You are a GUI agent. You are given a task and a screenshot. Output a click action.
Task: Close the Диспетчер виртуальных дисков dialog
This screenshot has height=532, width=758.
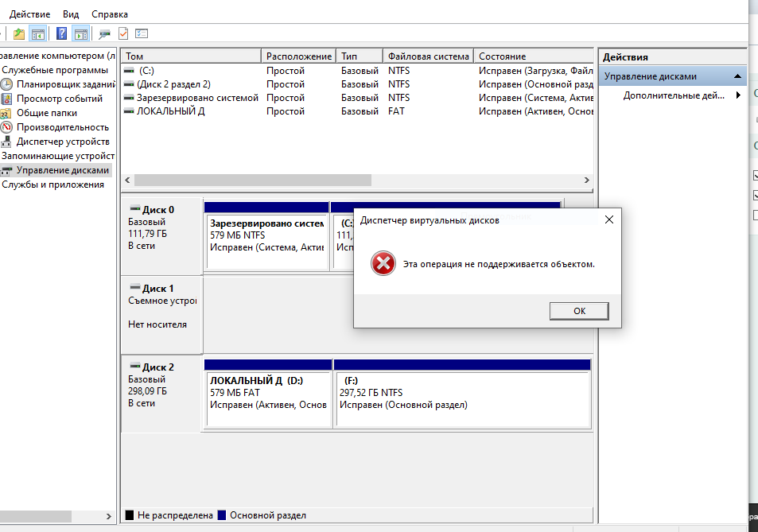pyautogui.click(x=609, y=219)
